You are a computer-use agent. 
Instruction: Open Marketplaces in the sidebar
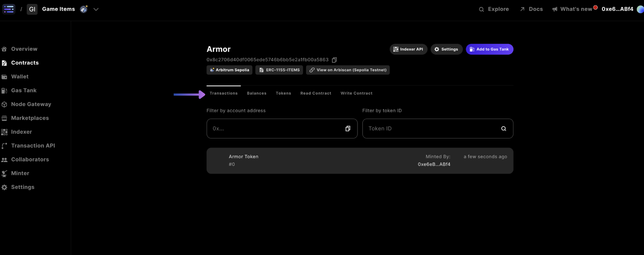[30, 118]
